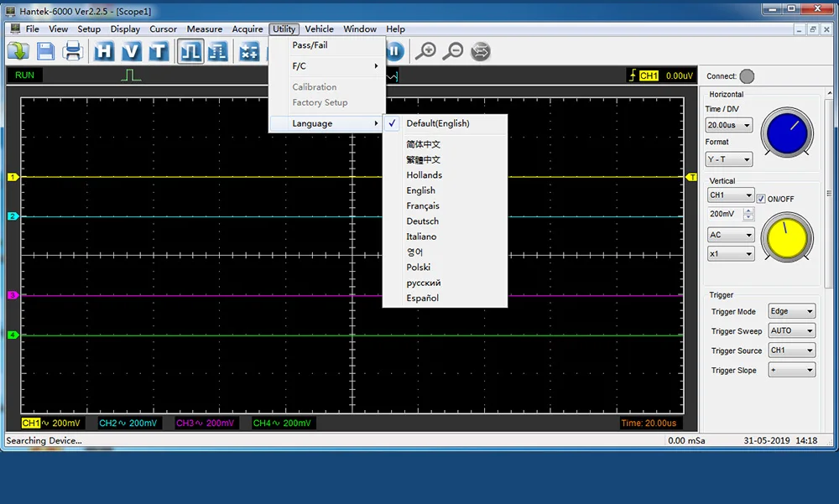Click the Zoom Out magnifier icon
Image resolution: width=839 pixels, height=504 pixels.
(452, 52)
